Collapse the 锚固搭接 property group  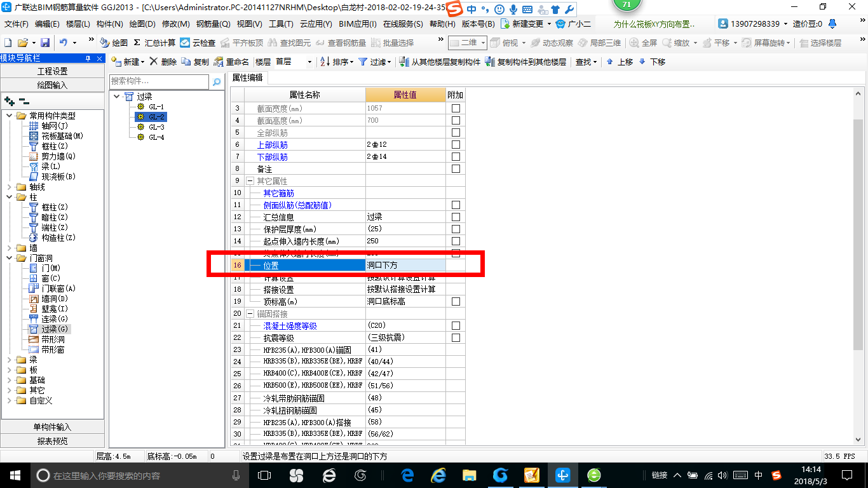[250, 314]
